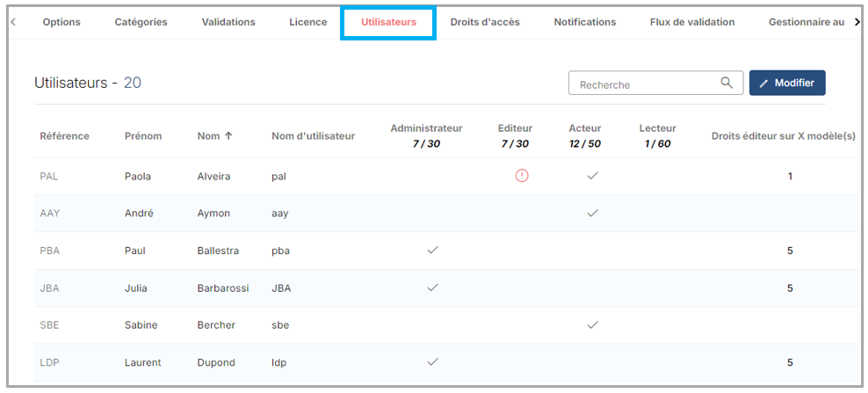Image resolution: width=868 pixels, height=393 pixels.
Task: Toggle the Administrateur checkmark for Paul Ballestra
Action: click(x=432, y=251)
